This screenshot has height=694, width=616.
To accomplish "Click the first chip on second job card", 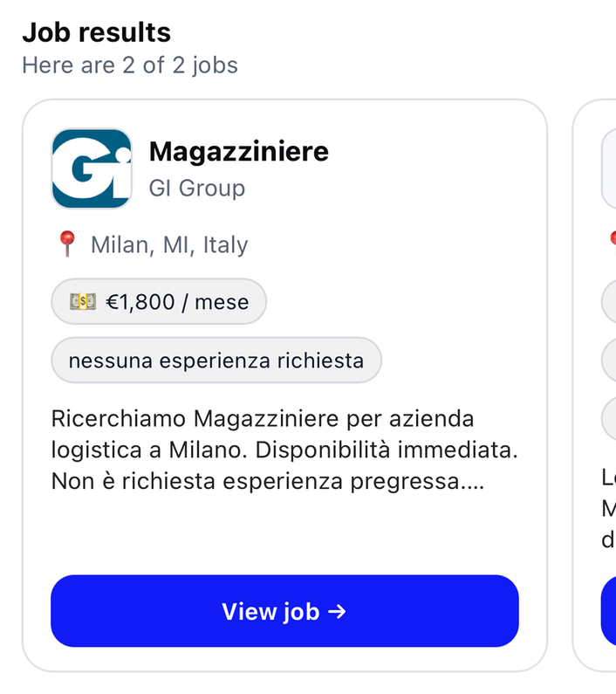I will (610, 302).
